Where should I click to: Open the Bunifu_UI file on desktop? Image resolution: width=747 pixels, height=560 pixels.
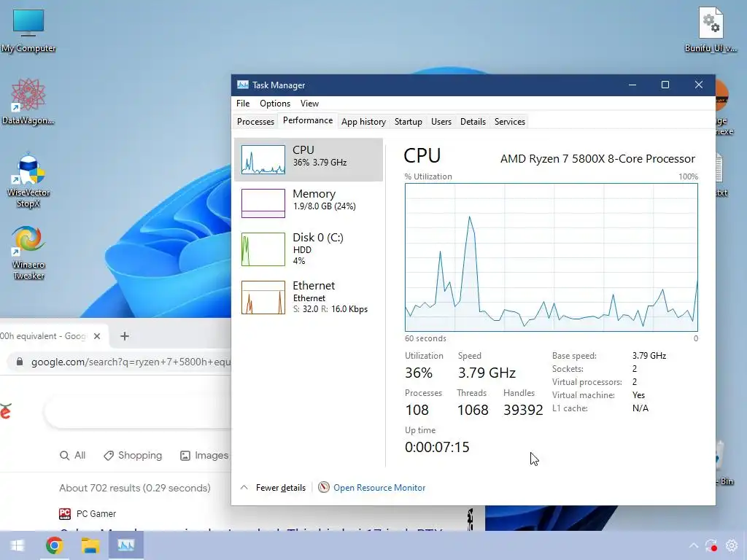711,29
